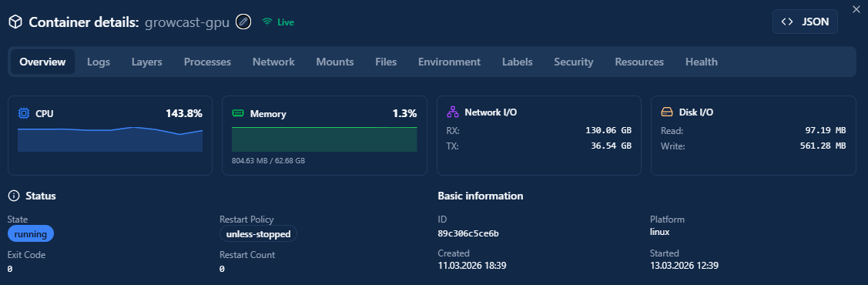This screenshot has height=285, width=868.
Task: Click the Network I/O card title
Action: pos(491,112)
